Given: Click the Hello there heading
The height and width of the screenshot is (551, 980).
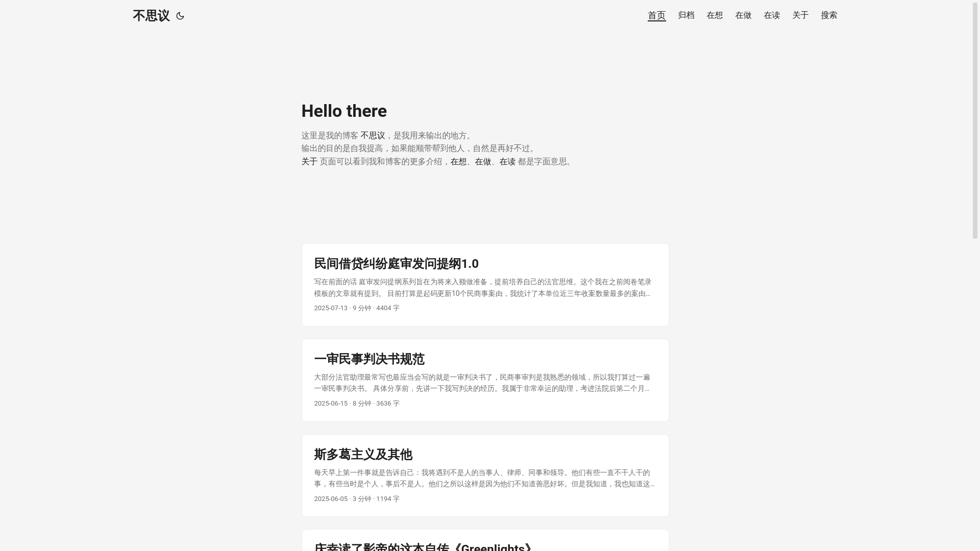Looking at the screenshot, I should 344,111.
